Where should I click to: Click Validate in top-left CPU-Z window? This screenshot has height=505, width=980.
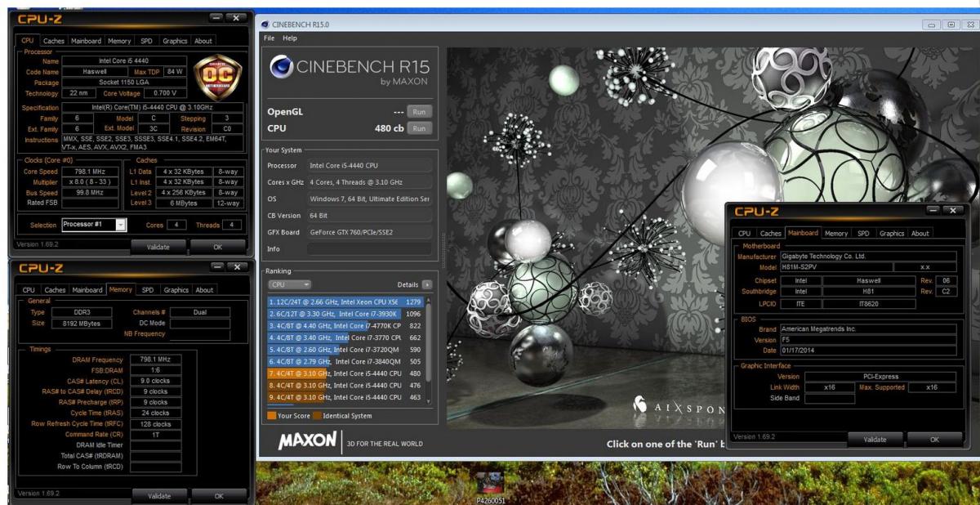pyautogui.click(x=158, y=246)
